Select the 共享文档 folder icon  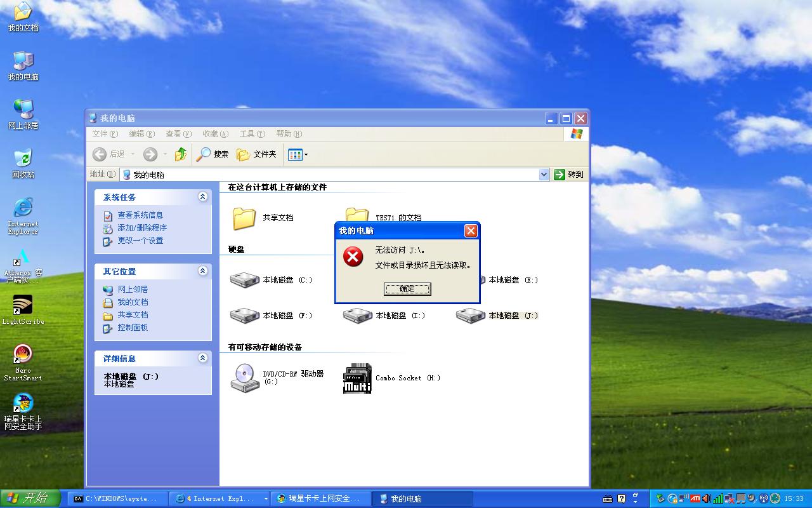tap(244, 218)
